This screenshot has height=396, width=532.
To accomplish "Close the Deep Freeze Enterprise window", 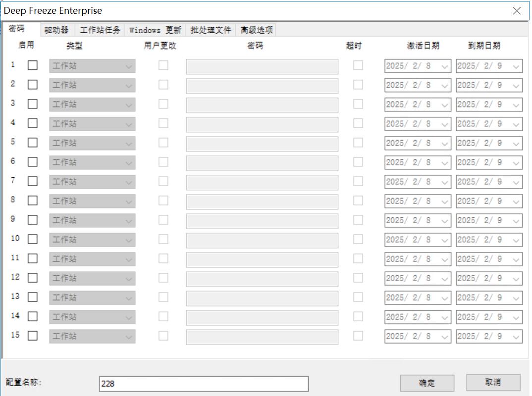I will pyautogui.click(x=517, y=10).
